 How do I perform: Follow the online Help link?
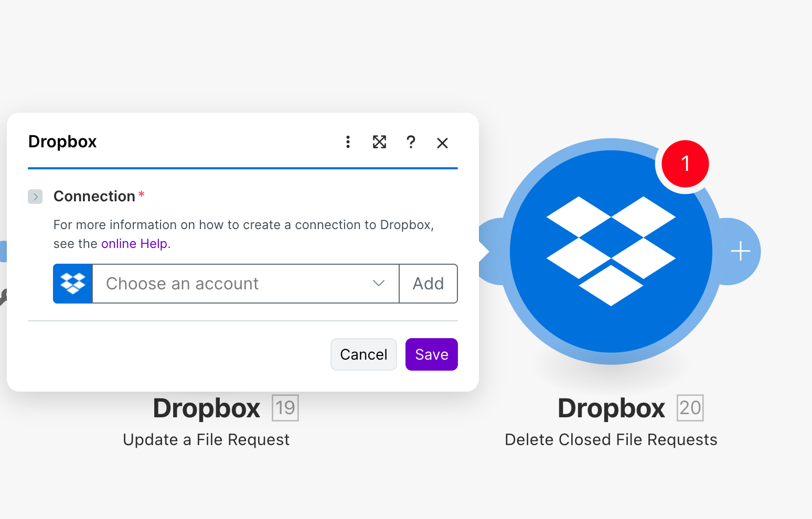pyautogui.click(x=134, y=244)
